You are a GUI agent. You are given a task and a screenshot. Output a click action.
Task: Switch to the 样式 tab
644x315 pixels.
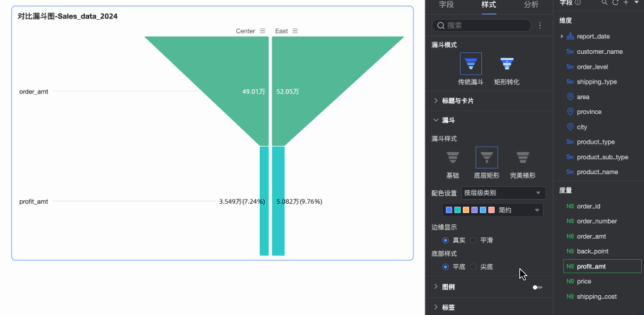489,4
